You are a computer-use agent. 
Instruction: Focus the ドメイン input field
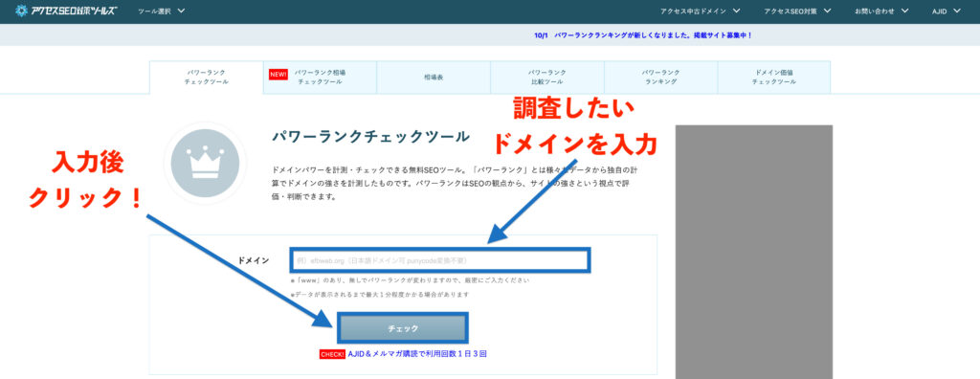(440, 260)
